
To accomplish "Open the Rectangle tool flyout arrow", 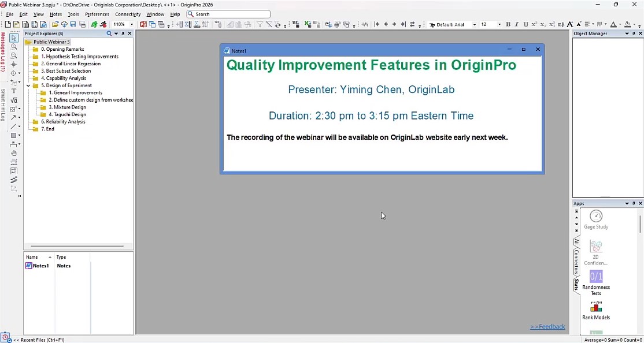I will pyautogui.click(x=19, y=135).
